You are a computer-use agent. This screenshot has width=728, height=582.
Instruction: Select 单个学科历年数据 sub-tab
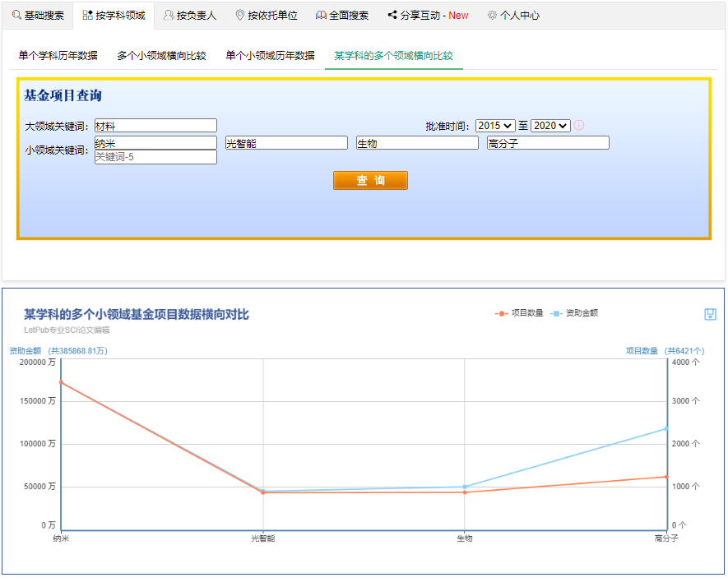[x=58, y=56]
